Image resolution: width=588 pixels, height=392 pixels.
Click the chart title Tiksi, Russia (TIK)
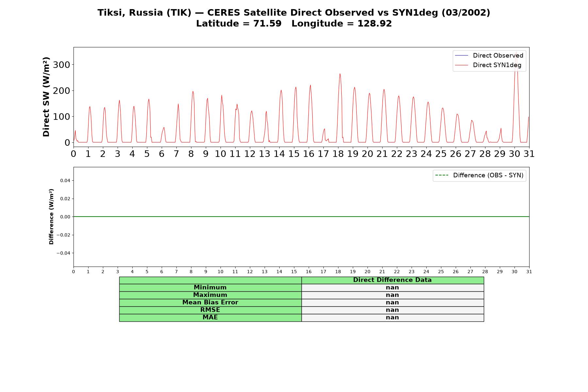[x=144, y=13]
